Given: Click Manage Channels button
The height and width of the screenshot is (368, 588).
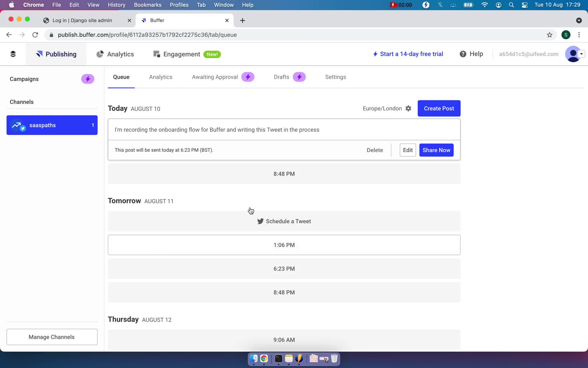Looking at the screenshot, I should pyautogui.click(x=52, y=337).
